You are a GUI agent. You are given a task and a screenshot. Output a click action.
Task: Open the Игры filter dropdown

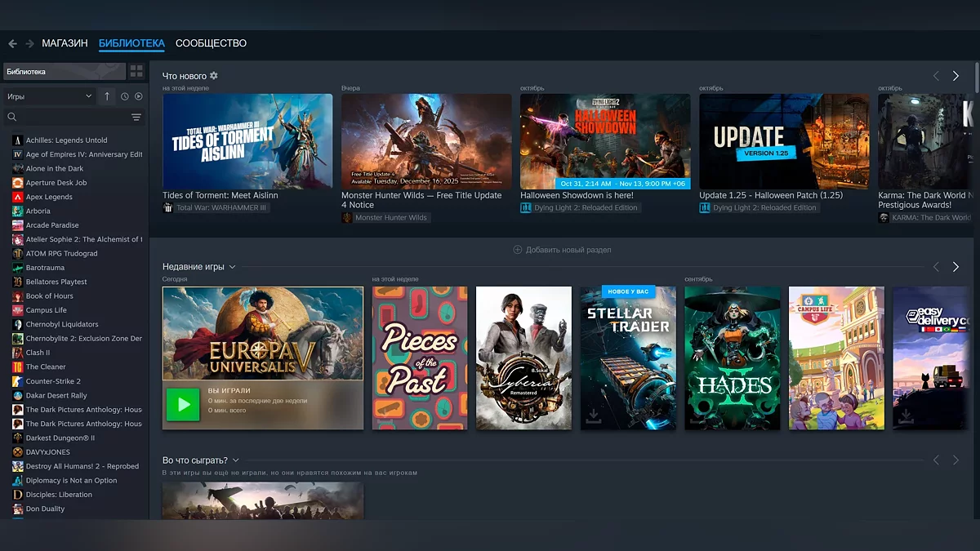49,96
